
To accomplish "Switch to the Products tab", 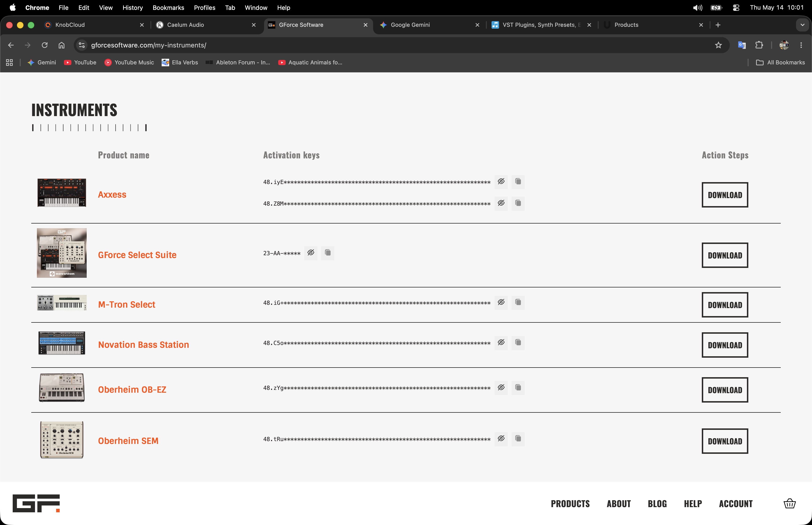I will tap(654, 25).
